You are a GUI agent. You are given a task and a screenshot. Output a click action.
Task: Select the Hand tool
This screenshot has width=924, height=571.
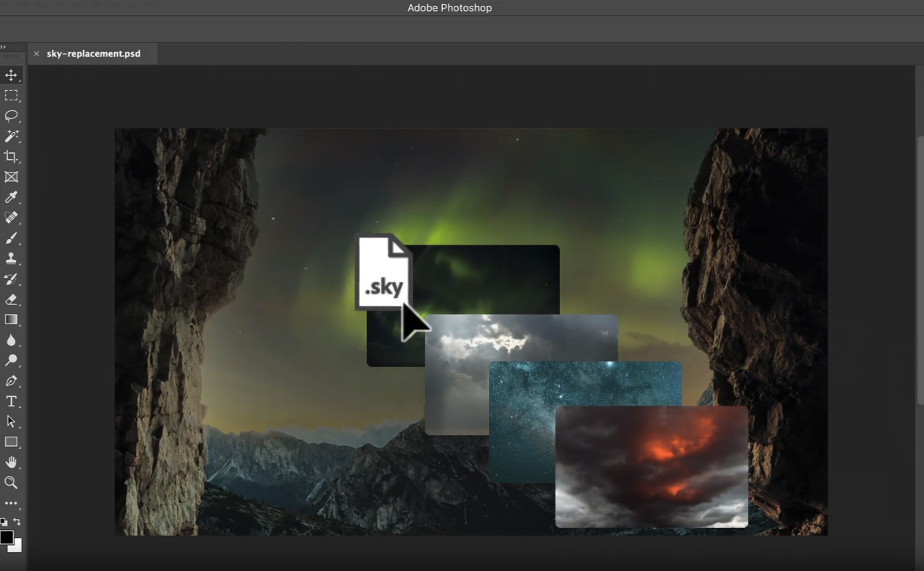[11, 461]
